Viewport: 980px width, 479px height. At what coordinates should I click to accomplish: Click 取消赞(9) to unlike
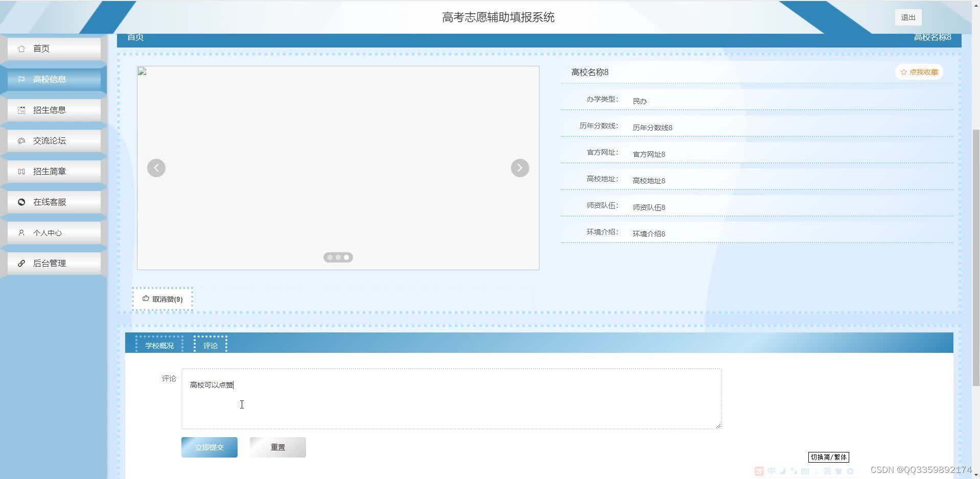[x=162, y=299]
